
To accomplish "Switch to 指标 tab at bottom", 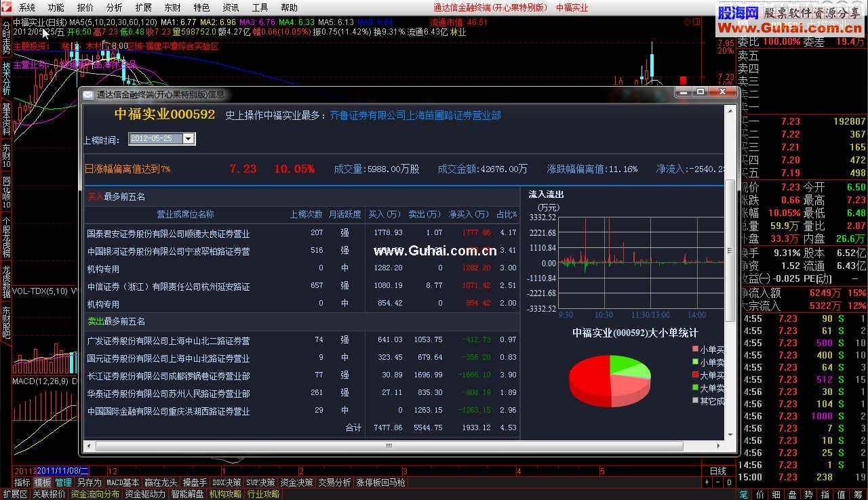I will point(22,482).
